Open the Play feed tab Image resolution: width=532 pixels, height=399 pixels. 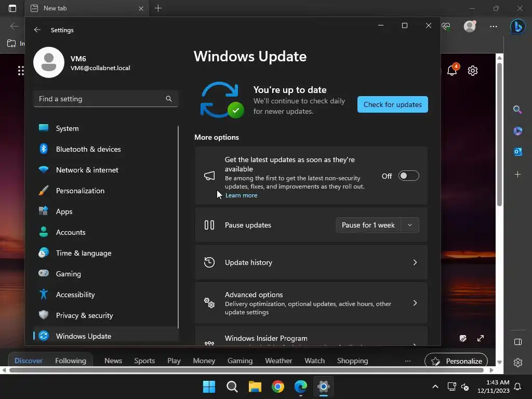pyautogui.click(x=174, y=361)
